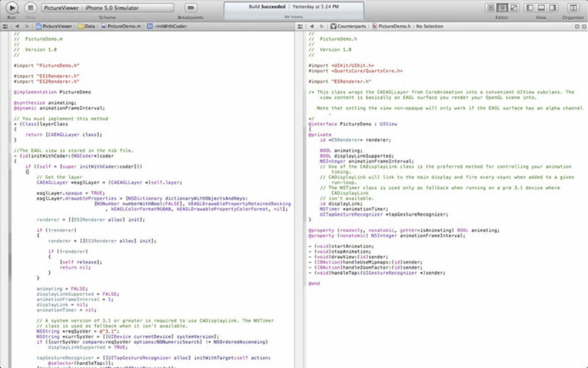This screenshot has height=368, width=588.
Task: Select the Assistant editor mode
Action: (x=502, y=8)
